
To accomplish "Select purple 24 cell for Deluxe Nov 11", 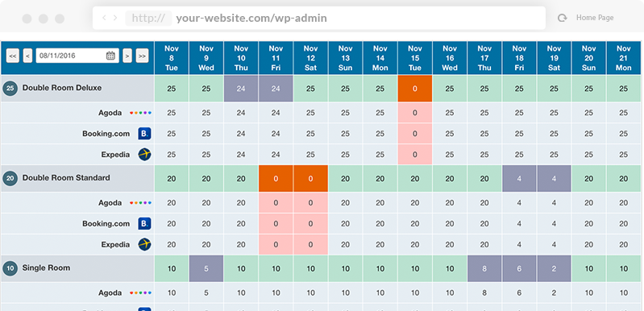I will [x=276, y=89].
